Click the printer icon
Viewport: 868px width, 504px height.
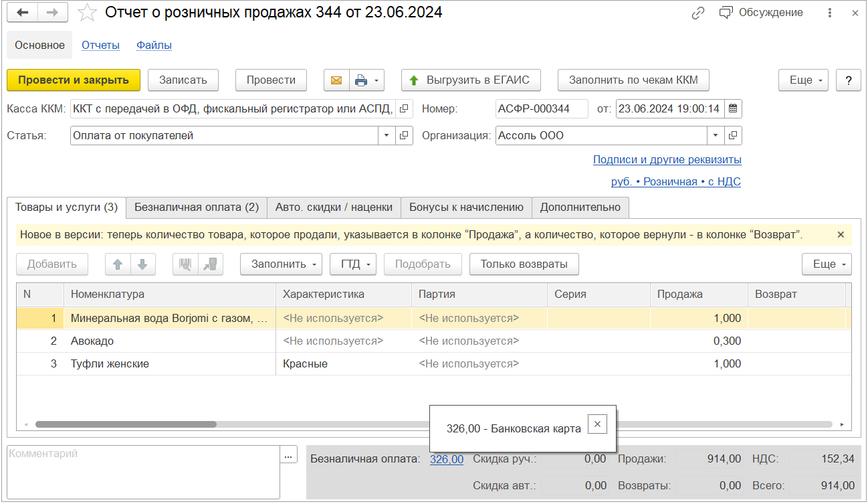coord(361,80)
